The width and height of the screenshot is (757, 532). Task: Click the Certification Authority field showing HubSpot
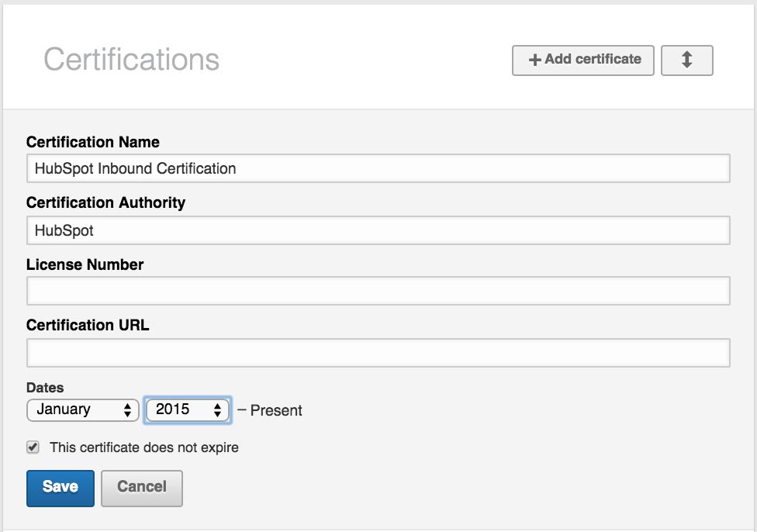click(x=378, y=230)
